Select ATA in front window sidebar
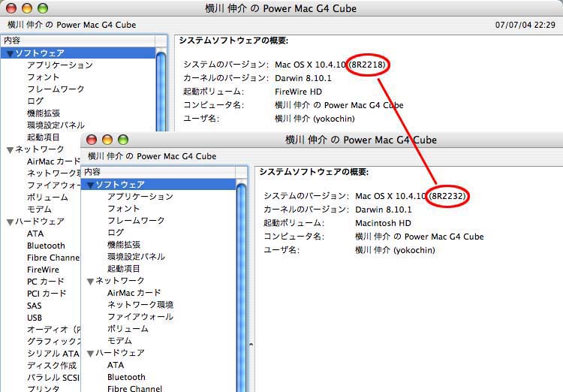 (116, 365)
